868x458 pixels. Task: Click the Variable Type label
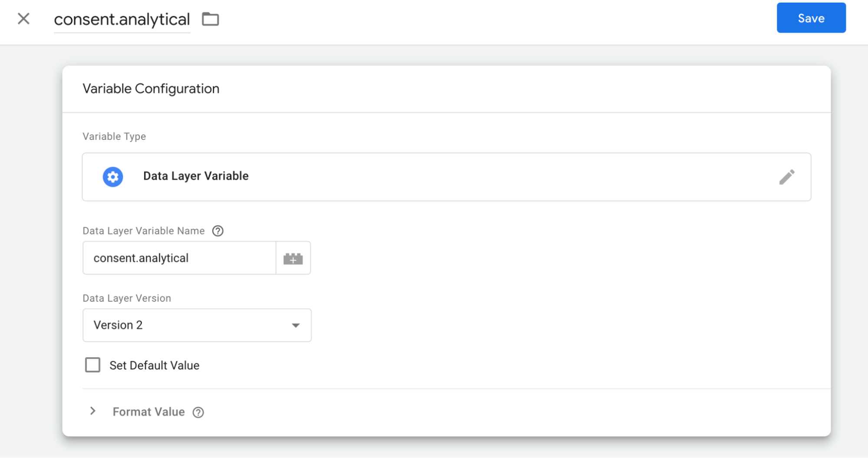click(x=114, y=136)
